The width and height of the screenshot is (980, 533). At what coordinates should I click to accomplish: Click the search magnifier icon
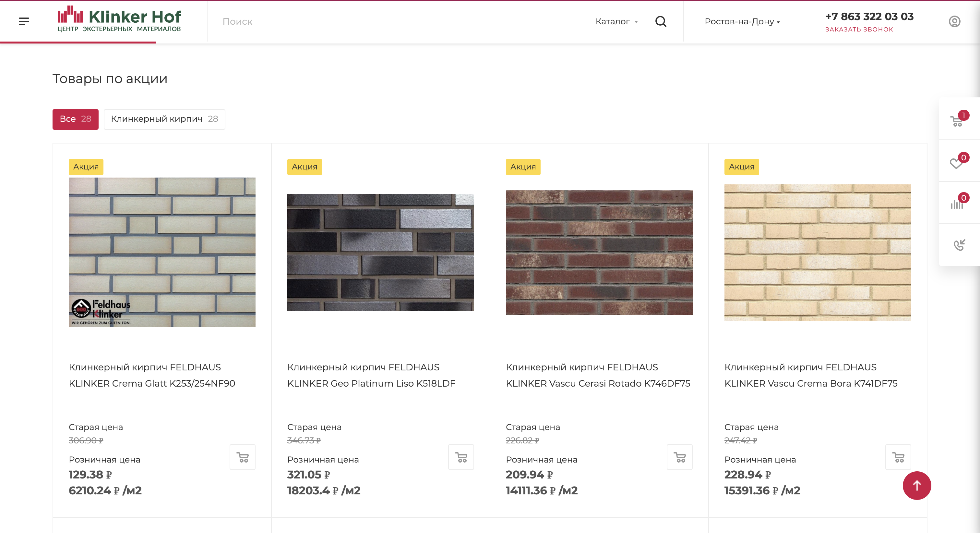click(661, 21)
